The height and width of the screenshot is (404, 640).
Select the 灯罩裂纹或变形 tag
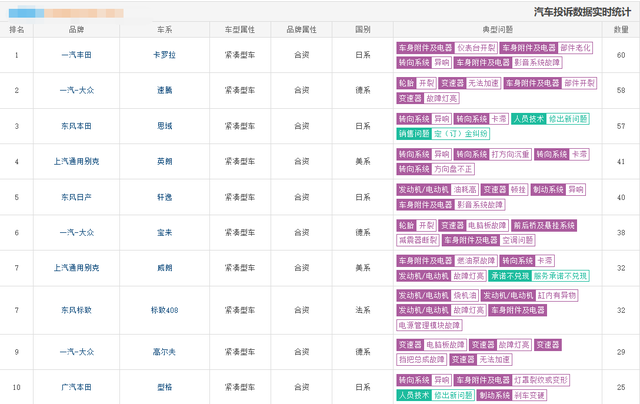tap(541, 380)
